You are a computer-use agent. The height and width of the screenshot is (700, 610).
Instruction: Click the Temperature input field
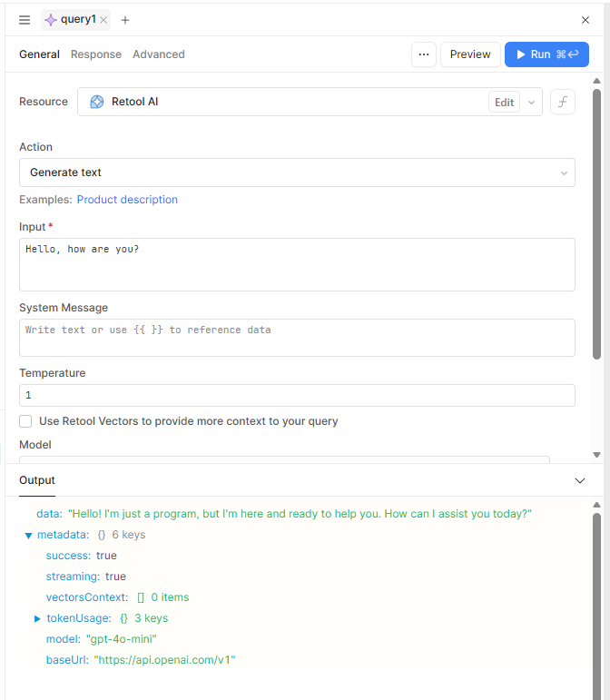pyautogui.click(x=297, y=395)
